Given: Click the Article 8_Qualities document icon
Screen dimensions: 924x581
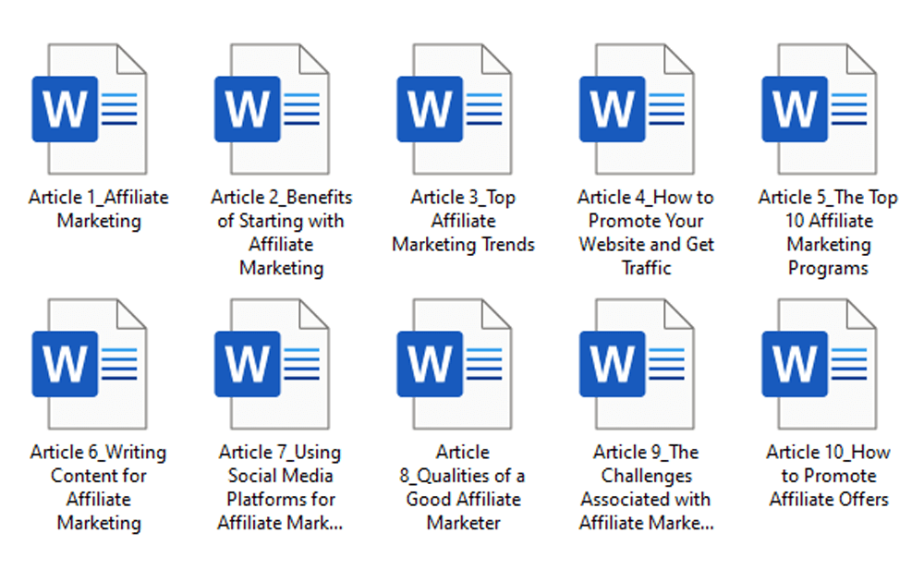Looking at the screenshot, I should point(455,364).
